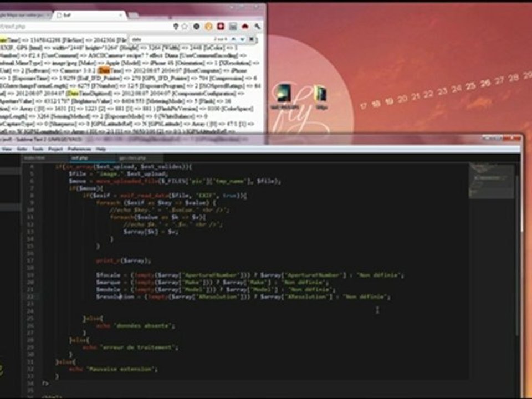Screen dimensions: 532x399
Task: Click the line starting with $modele
Action: (x=216, y=289)
